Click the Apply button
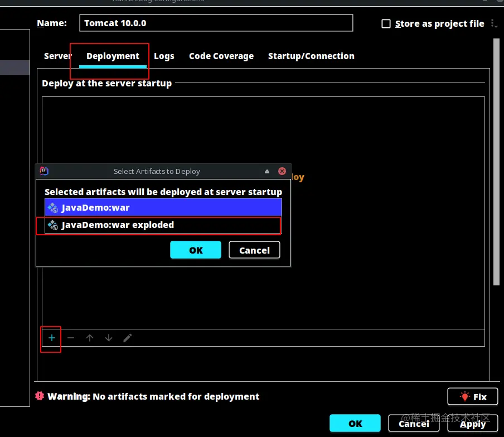504x437 pixels. pyautogui.click(x=473, y=423)
